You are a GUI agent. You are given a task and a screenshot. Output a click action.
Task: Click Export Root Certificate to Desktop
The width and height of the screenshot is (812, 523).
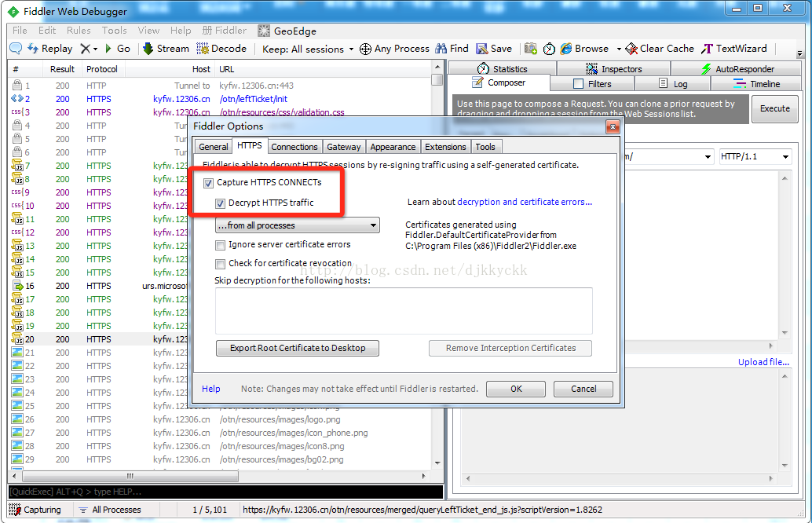(x=298, y=348)
